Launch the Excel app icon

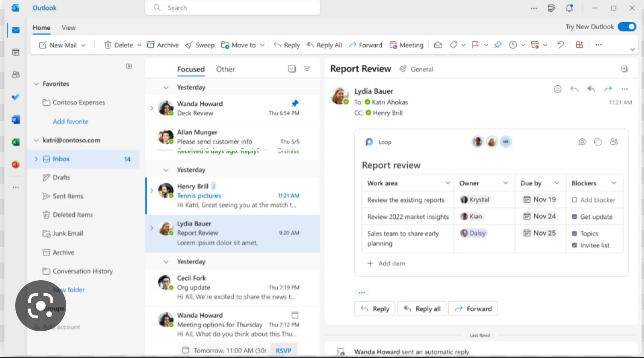[16, 142]
